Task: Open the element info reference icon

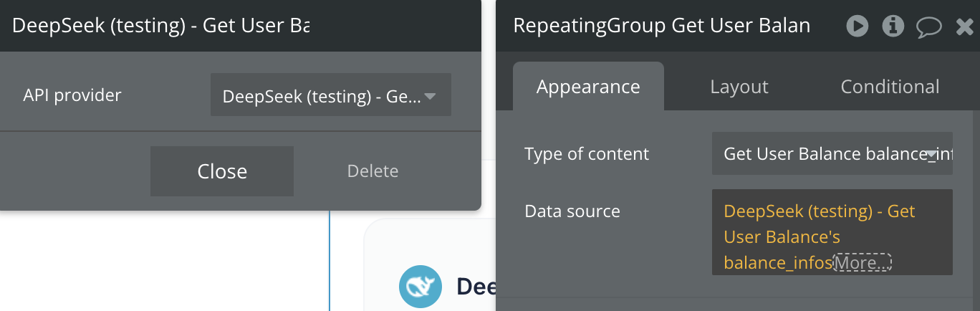Action: pos(893,27)
